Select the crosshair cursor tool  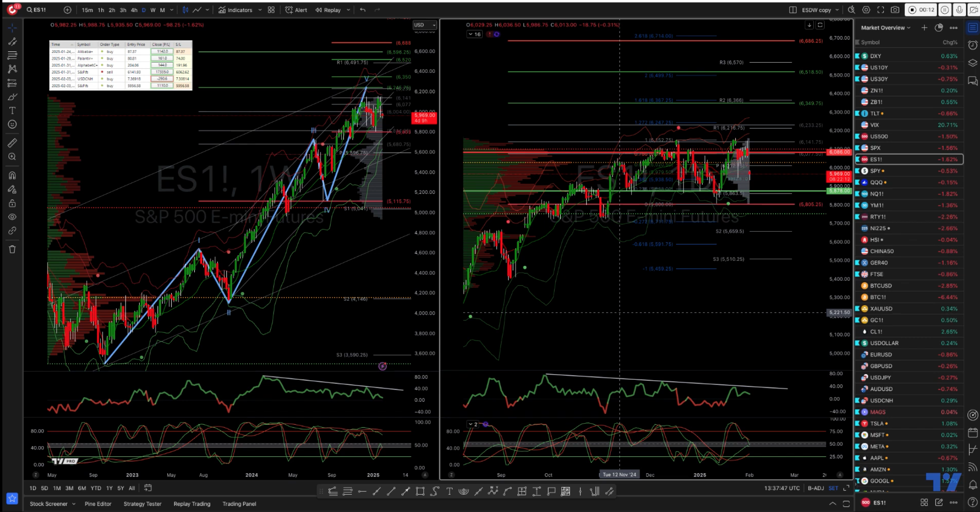[x=13, y=27]
